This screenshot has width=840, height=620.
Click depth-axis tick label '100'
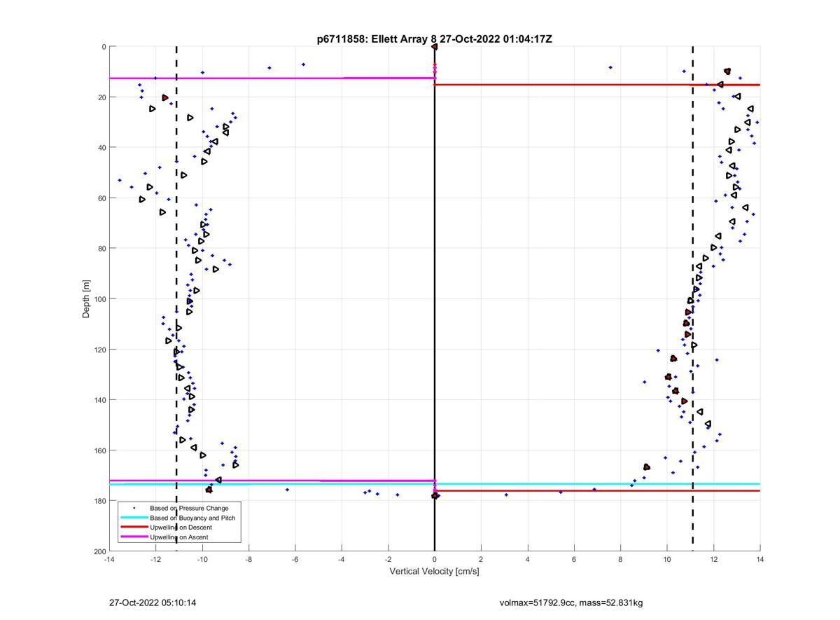point(99,299)
